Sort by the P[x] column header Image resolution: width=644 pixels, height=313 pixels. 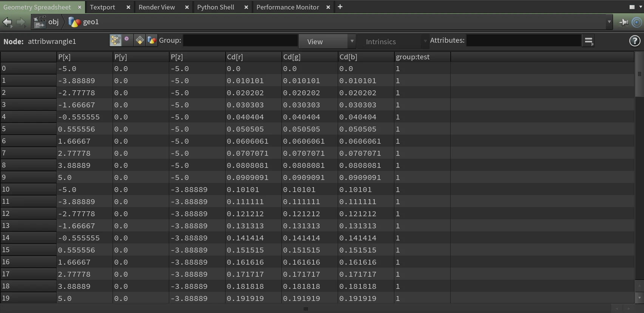pyautogui.click(x=85, y=57)
